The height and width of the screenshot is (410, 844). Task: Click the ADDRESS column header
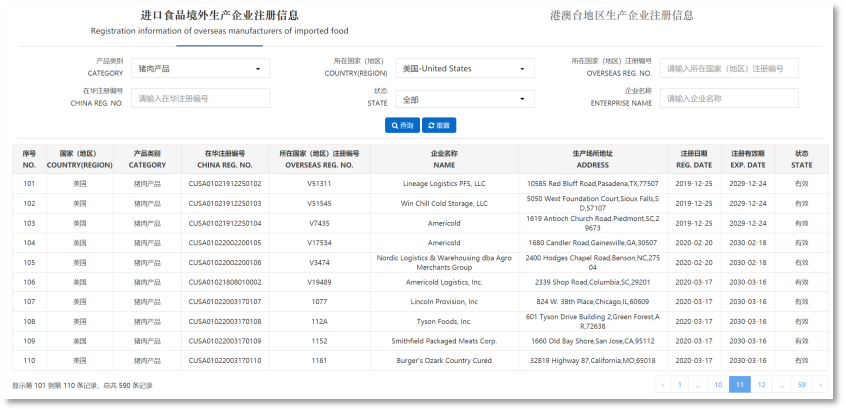click(593, 159)
